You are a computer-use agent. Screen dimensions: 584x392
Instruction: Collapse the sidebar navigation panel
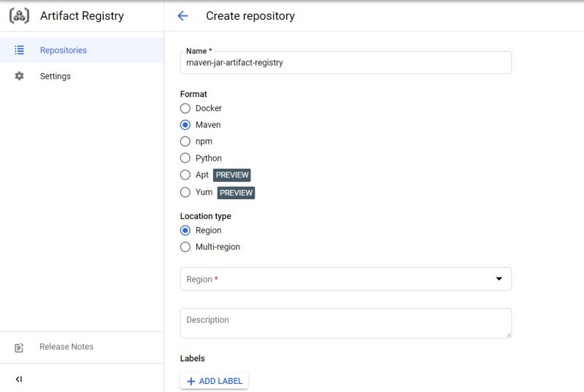(19, 379)
